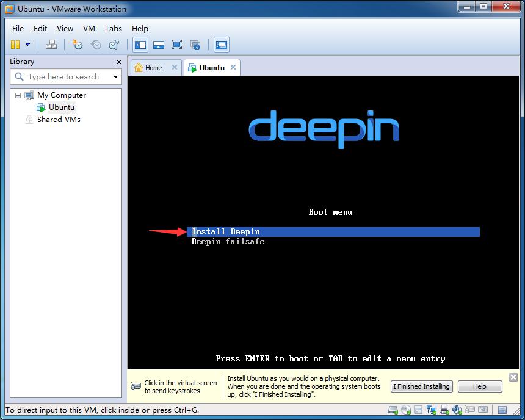Switch to the Ubuntu tab

point(212,68)
